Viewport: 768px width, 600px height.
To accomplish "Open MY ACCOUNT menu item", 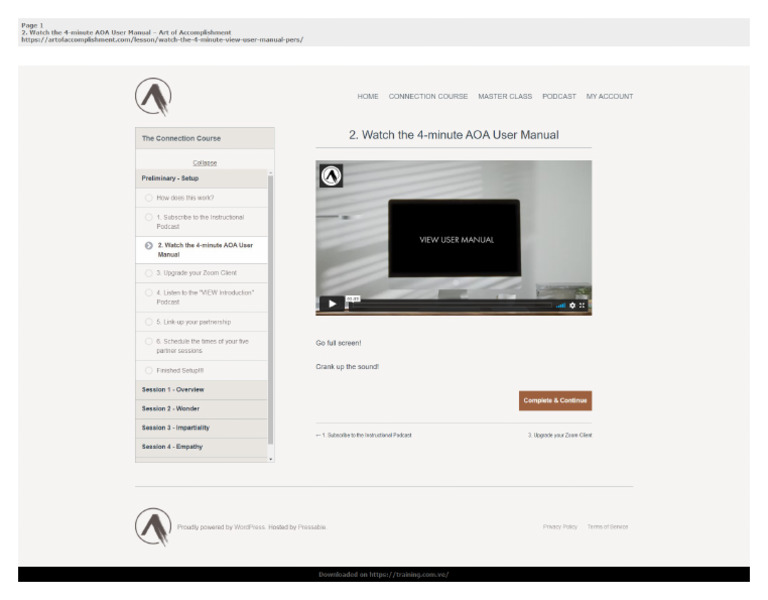I will pos(610,96).
